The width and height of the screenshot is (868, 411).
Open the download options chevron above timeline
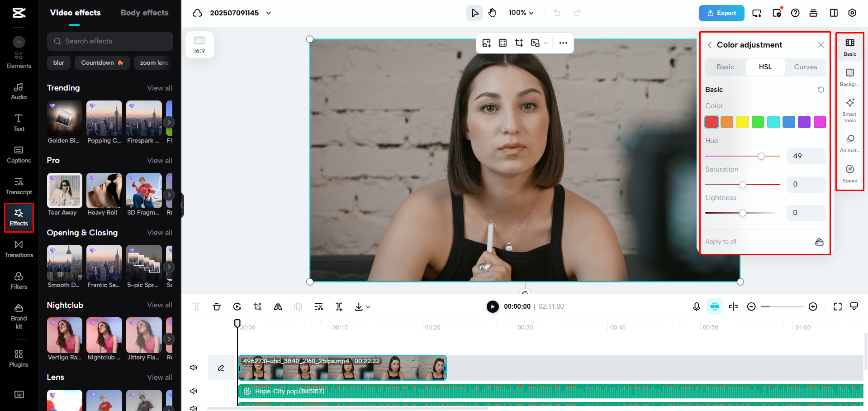(368, 306)
